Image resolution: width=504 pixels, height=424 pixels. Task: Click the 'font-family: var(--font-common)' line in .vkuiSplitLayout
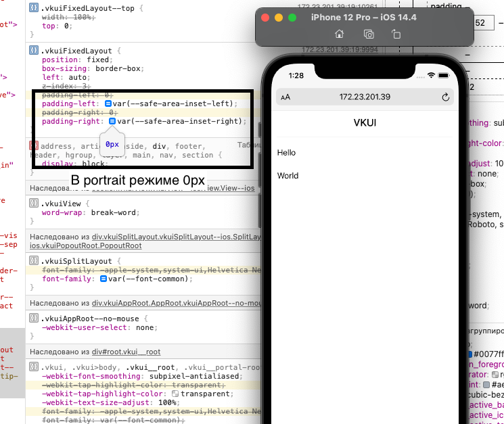coord(117,279)
